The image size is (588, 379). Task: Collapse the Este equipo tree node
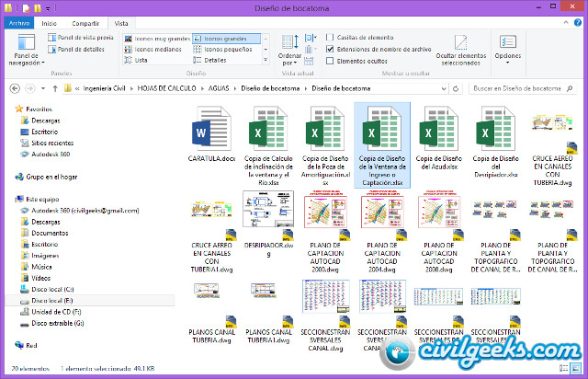[x=9, y=199]
